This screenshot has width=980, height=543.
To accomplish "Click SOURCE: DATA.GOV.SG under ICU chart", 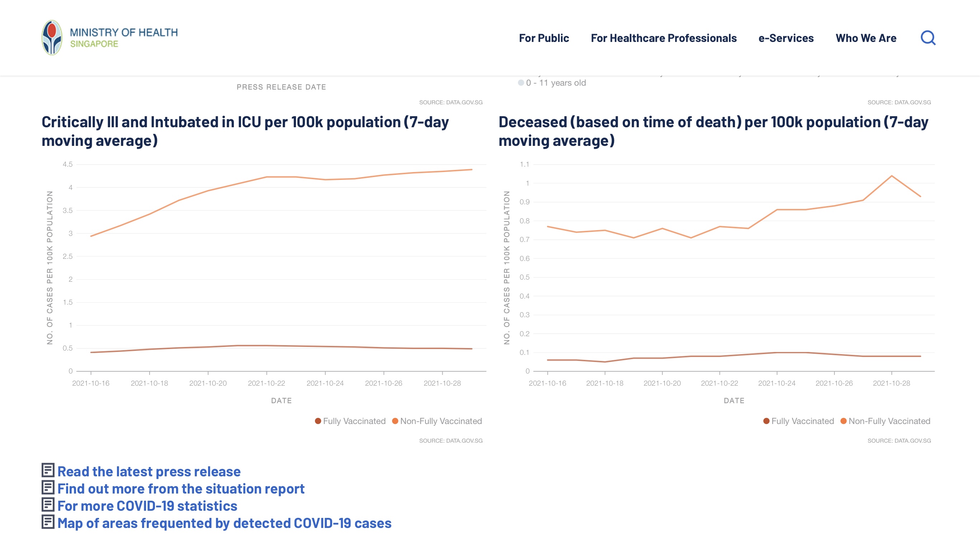I will [451, 440].
